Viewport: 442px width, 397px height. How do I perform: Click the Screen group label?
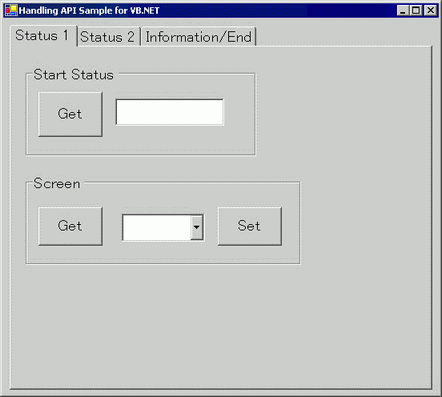pos(57,184)
